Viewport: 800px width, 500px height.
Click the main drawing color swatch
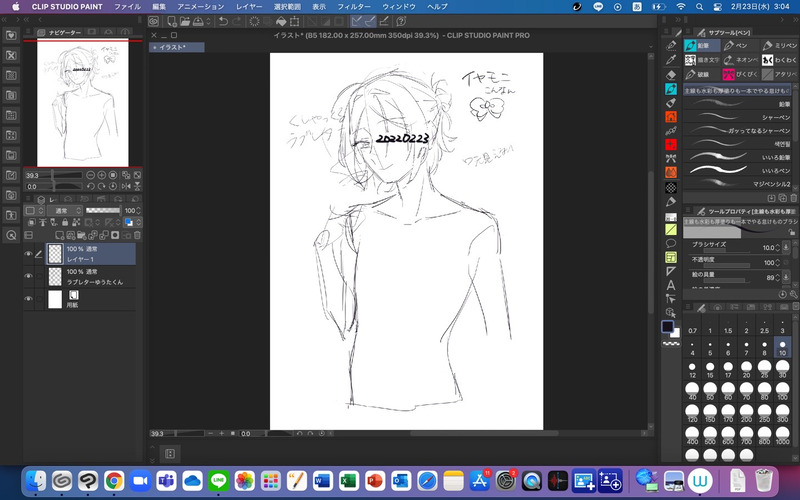pos(667,327)
